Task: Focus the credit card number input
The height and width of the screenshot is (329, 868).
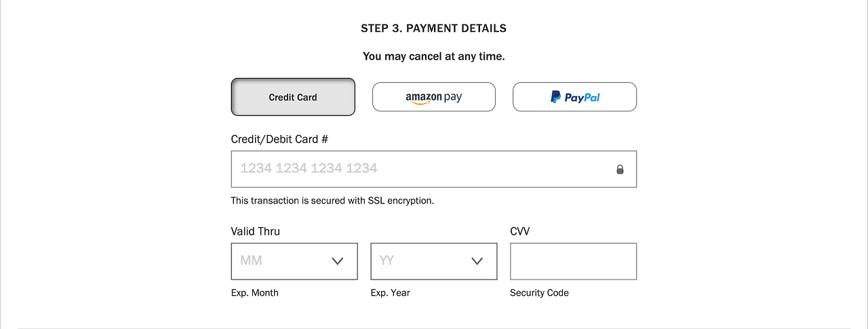Action: (x=420, y=169)
